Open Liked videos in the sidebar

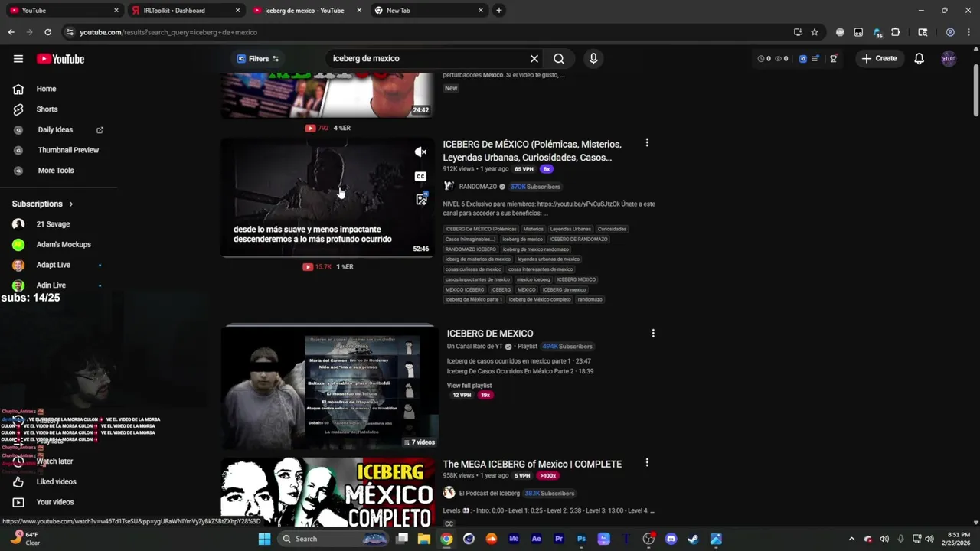(56, 481)
